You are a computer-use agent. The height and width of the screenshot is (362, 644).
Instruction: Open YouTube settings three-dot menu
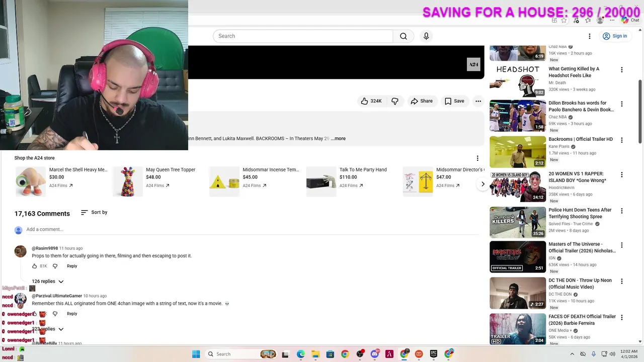click(590, 36)
